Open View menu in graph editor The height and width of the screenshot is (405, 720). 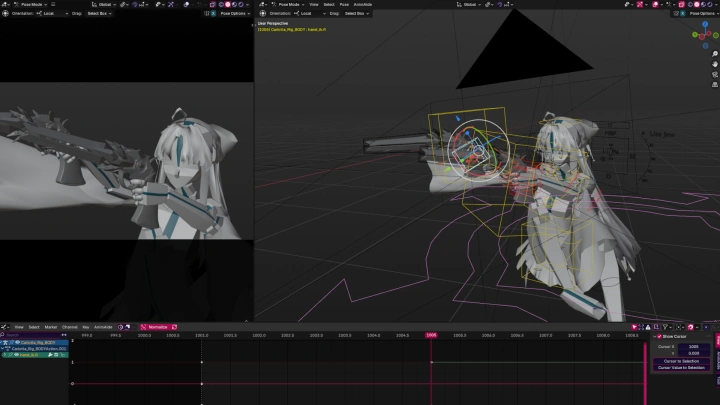click(19, 327)
